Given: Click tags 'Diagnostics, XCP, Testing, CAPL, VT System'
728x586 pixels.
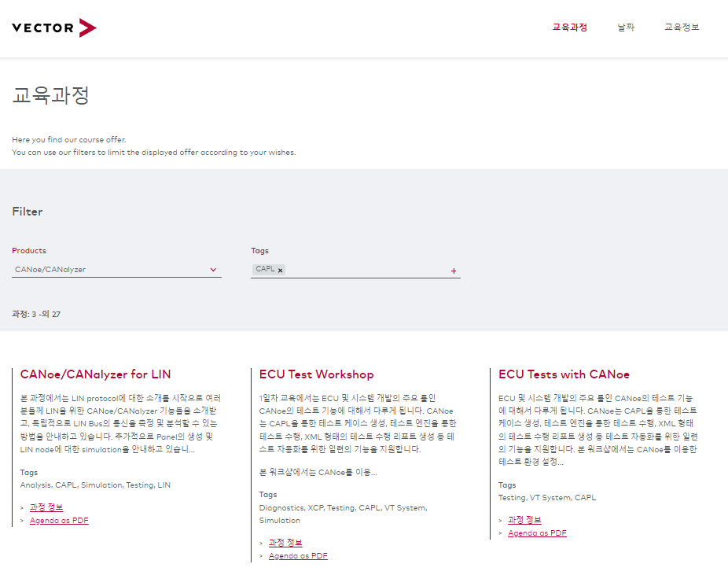Looking at the screenshot, I should 343,508.
